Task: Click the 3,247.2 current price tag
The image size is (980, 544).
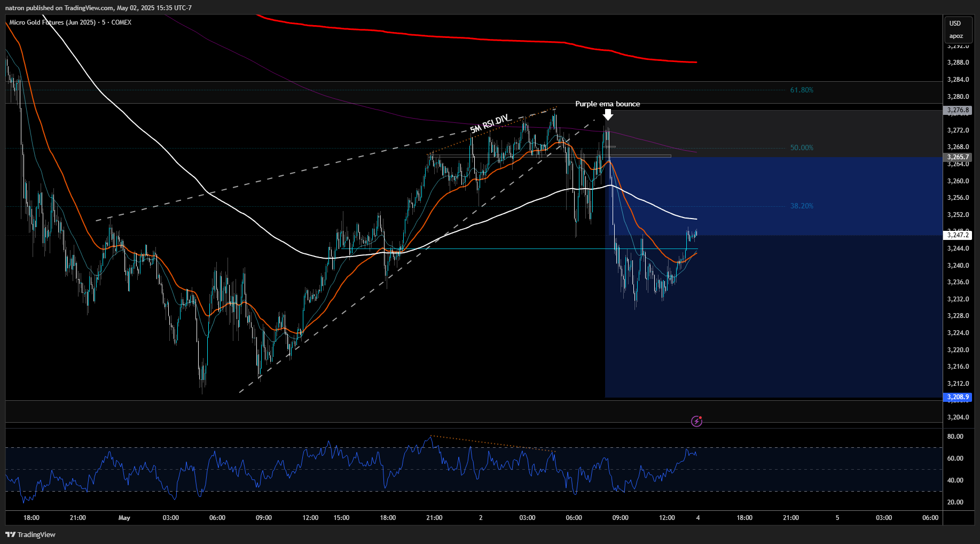Action: tap(958, 235)
